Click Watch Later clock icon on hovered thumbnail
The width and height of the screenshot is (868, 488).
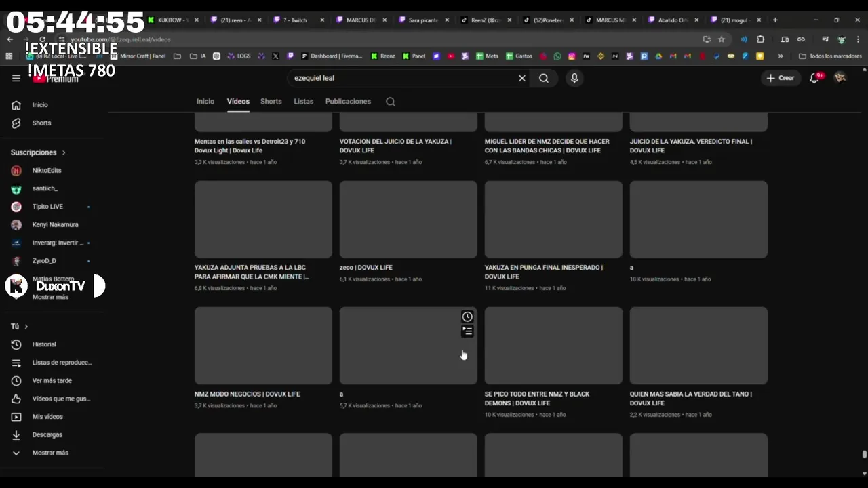pyautogui.click(x=467, y=317)
